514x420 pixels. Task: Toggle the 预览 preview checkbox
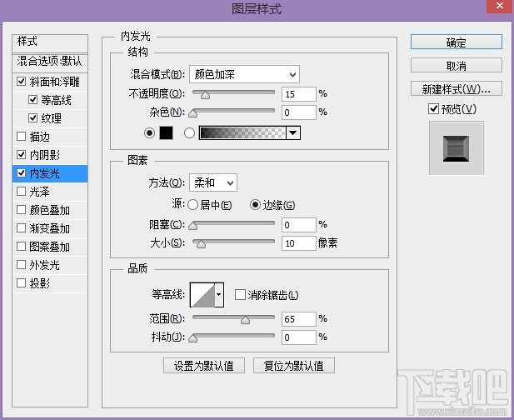tap(433, 109)
